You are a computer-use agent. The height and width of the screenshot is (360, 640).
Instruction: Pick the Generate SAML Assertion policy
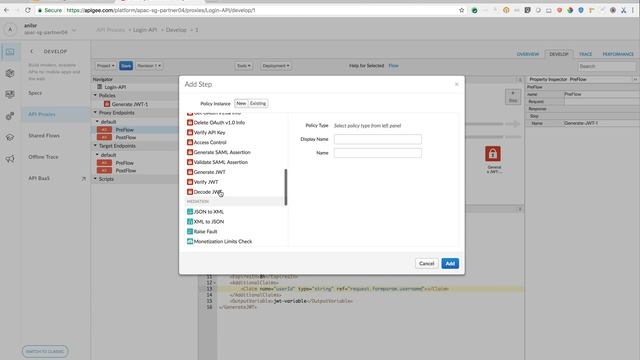pyautogui.click(x=219, y=152)
